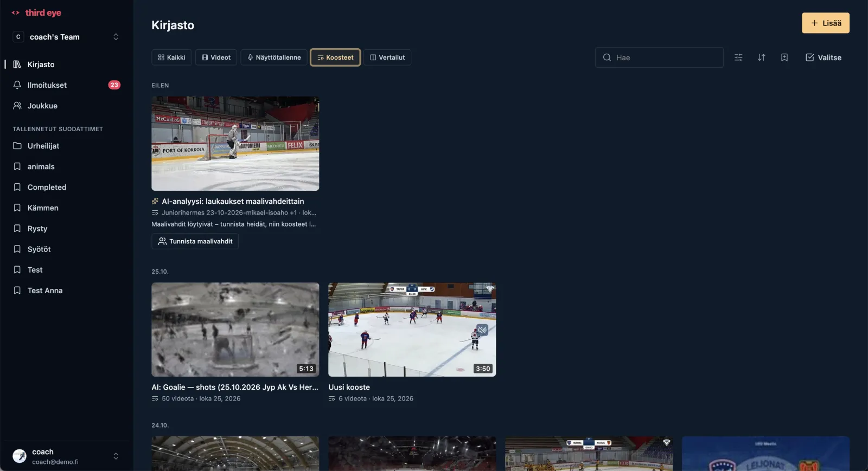The height and width of the screenshot is (471, 868).
Task: Open the AI: Goalie shots thumbnail
Action: (x=235, y=330)
